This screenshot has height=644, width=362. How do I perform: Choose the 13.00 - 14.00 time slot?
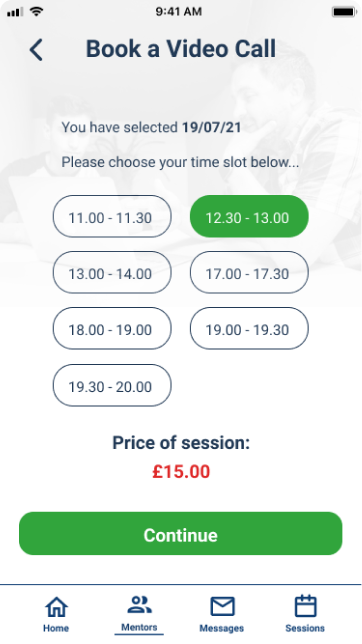112,272
